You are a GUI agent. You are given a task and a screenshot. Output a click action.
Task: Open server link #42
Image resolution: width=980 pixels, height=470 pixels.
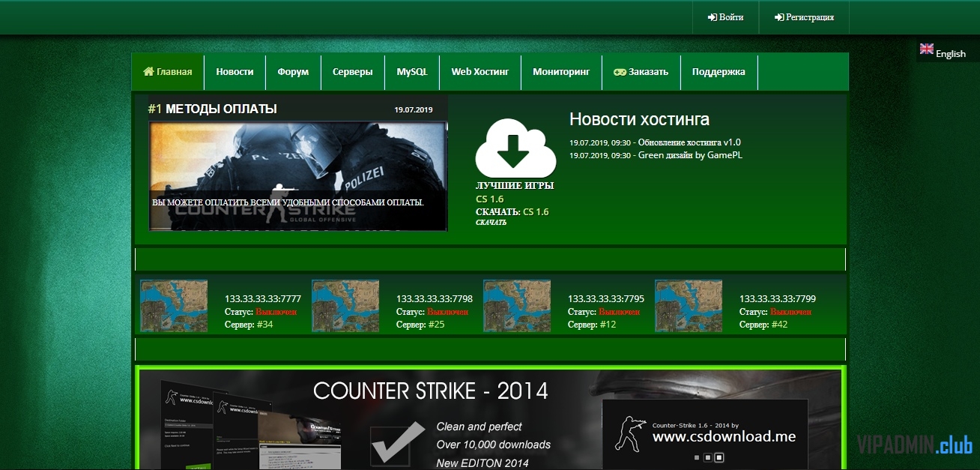(780, 325)
